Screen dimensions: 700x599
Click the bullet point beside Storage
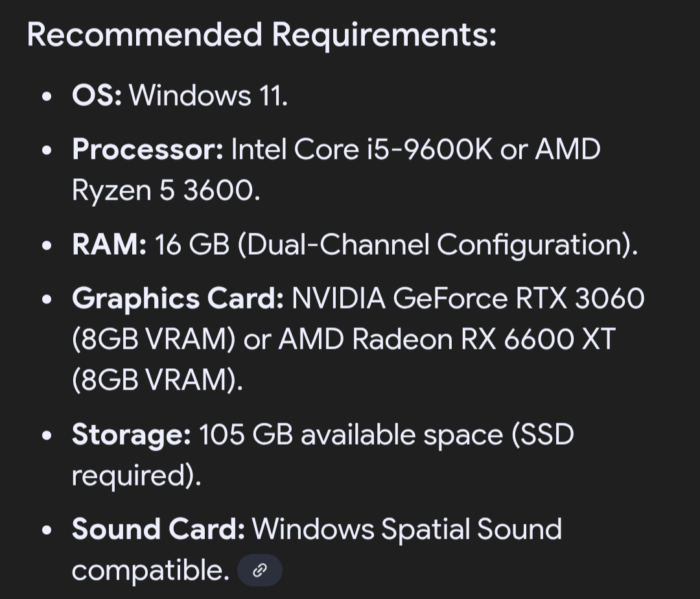(x=47, y=436)
